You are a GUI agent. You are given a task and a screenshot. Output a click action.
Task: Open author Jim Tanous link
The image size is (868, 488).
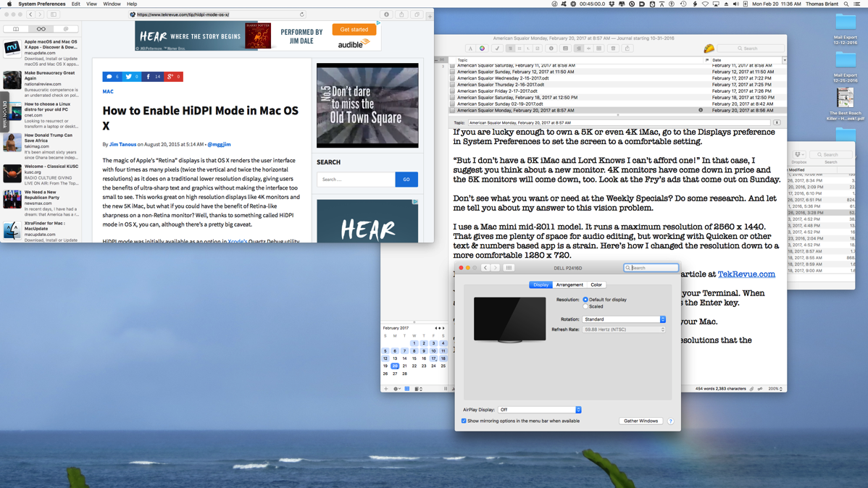pos(122,144)
